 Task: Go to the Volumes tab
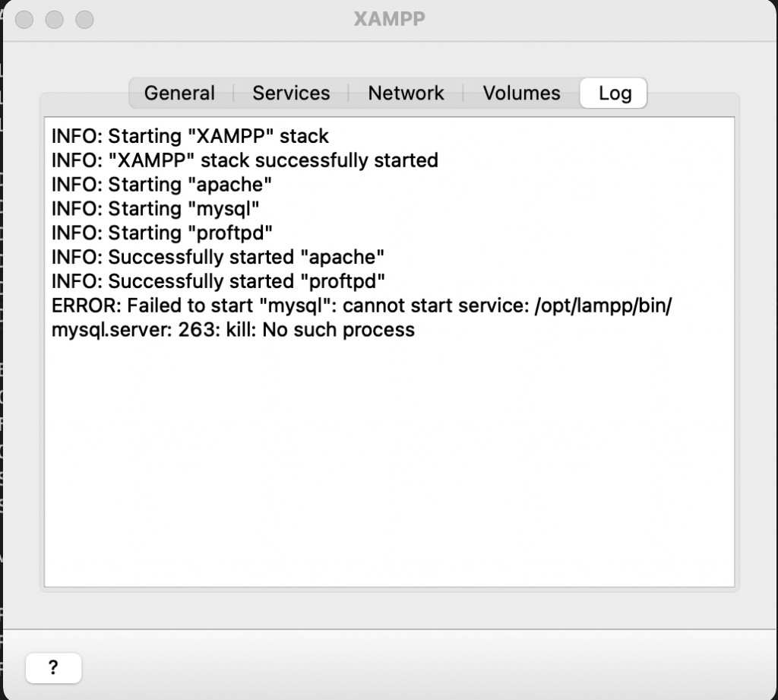tap(521, 93)
